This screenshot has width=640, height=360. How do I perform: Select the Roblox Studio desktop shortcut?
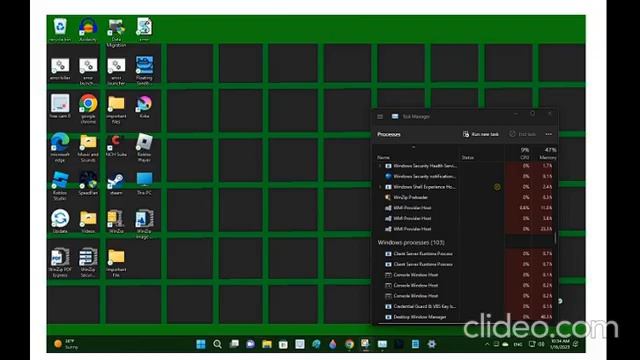click(x=60, y=186)
